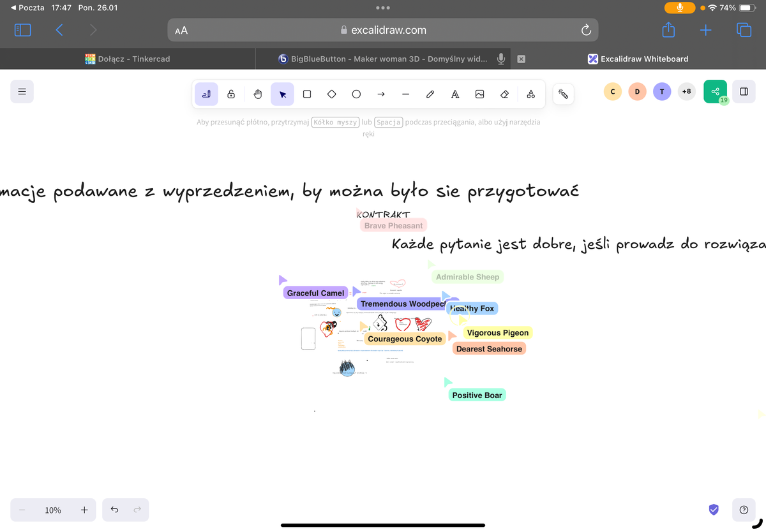Toggle the keep-tool-active lock
Screen dimensions: 766x532
pos(231,94)
